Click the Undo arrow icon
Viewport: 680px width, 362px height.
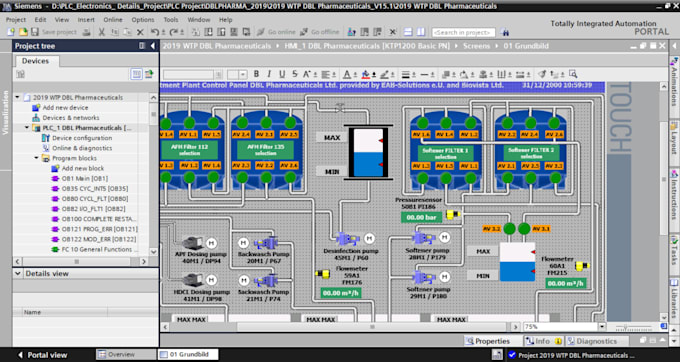point(155,32)
